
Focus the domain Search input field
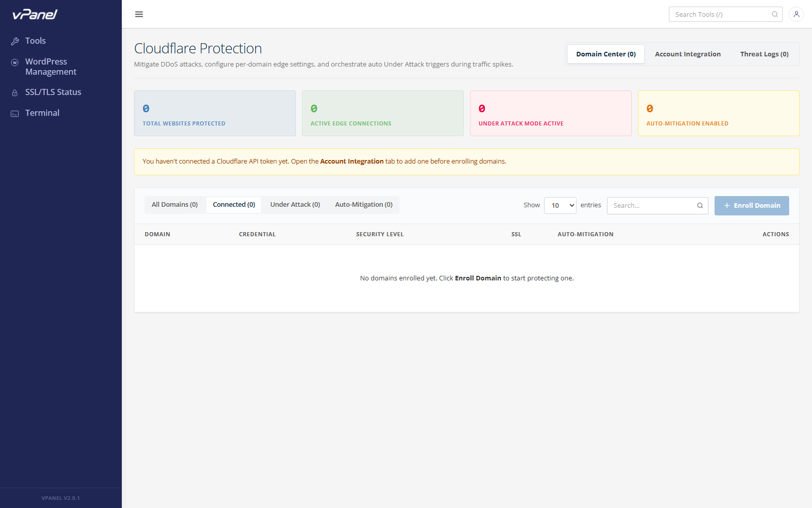click(x=658, y=206)
